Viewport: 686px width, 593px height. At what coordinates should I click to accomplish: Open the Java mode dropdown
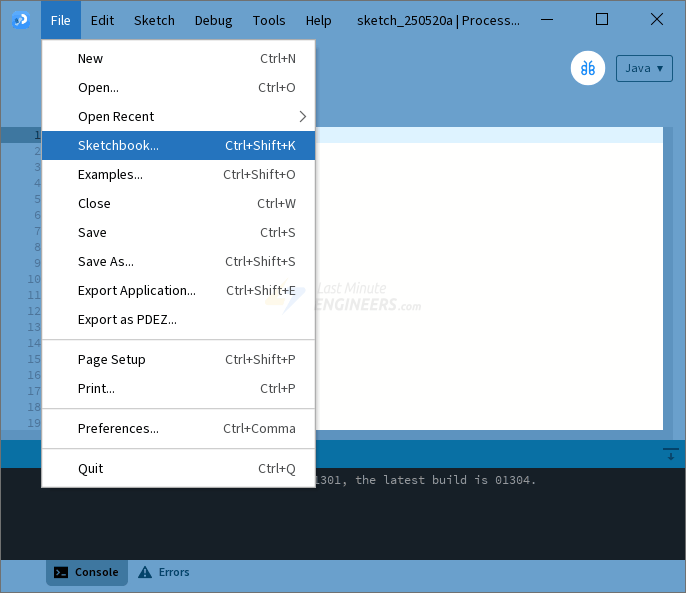(644, 68)
